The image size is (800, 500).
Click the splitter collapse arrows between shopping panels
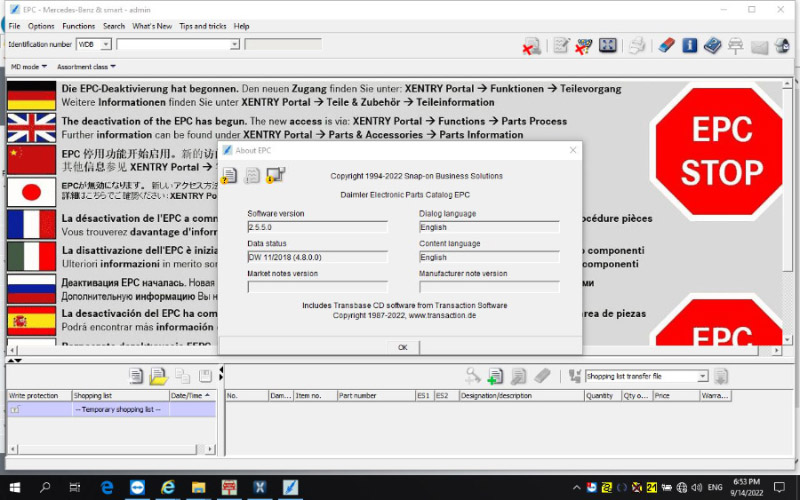[220, 373]
